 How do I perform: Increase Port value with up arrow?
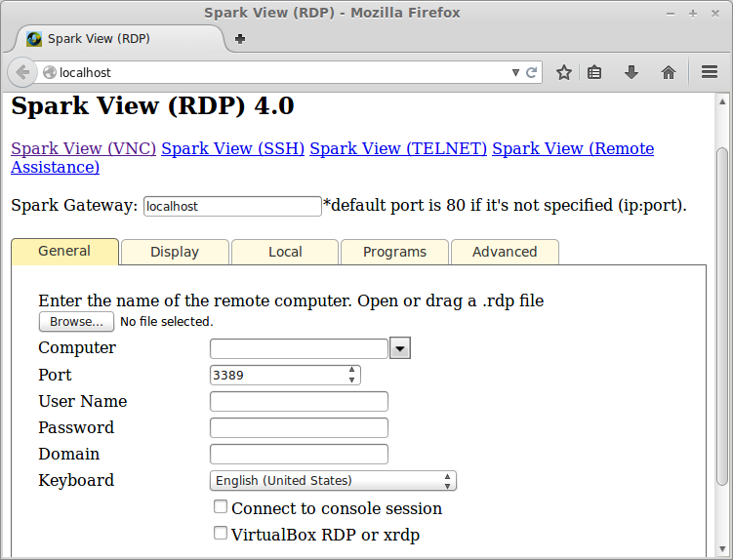[x=351, y=370]
